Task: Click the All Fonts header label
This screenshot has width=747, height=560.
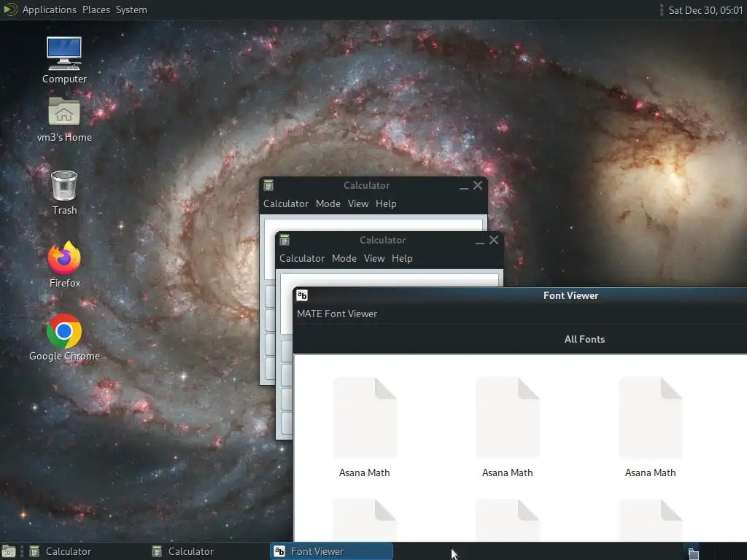Action: 584,340
